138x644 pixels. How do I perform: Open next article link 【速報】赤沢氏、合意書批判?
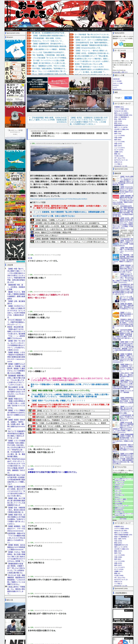(89, 121)
